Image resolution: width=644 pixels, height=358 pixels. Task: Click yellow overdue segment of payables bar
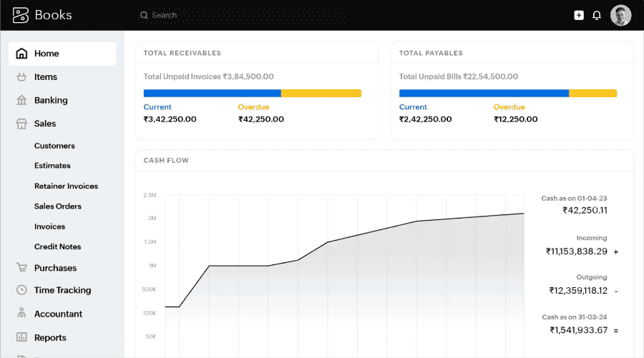pos(592,93)
